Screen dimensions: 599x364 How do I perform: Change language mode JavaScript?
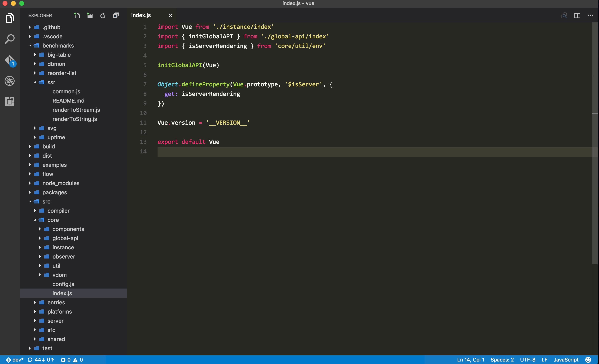click(x=566, y=360)
